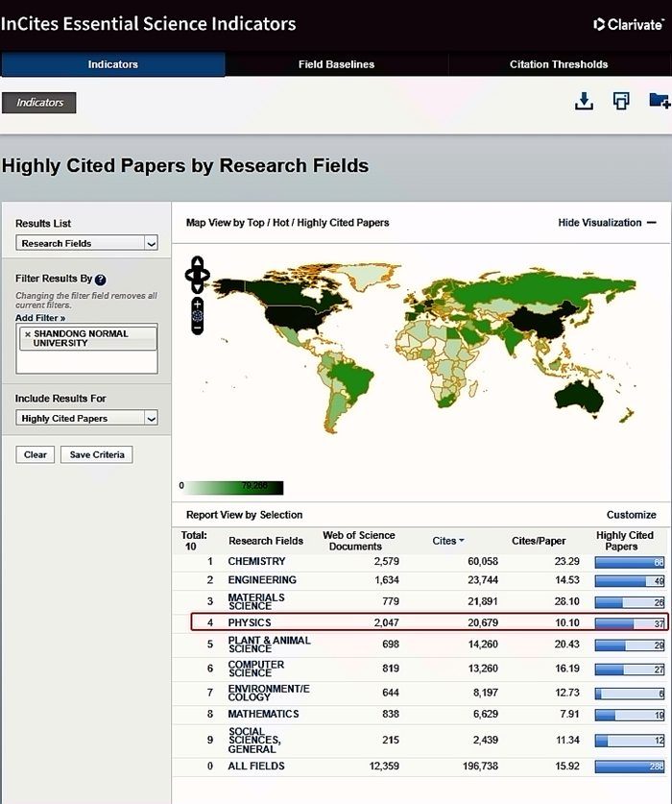Click the MATERIALS SCIENCE row label
This screenshot has height=804, width=672.
tap(256, 601)
